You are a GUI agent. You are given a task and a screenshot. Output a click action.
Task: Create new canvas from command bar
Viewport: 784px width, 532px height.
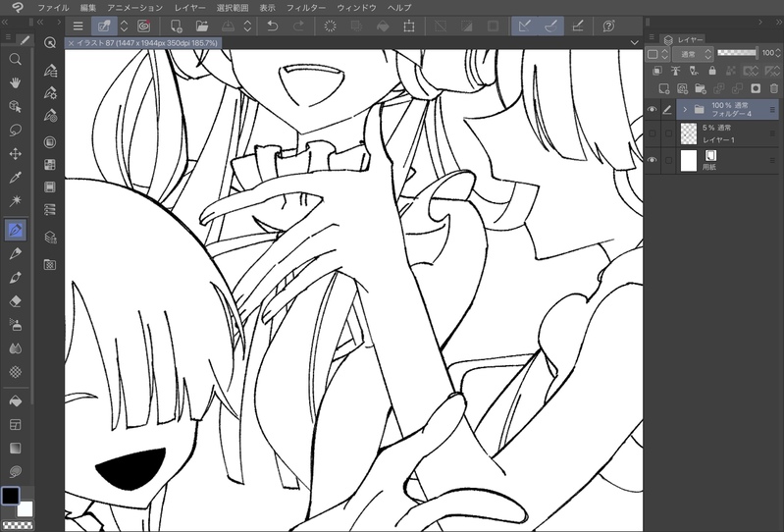pyautogui.click(x=176, y=26)
